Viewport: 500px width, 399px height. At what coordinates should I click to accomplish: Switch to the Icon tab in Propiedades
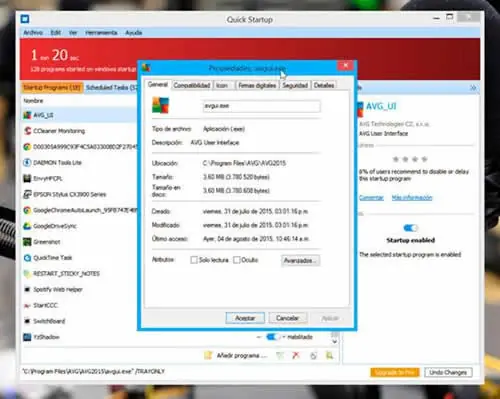pyautogui.click(x=222, y=86)
